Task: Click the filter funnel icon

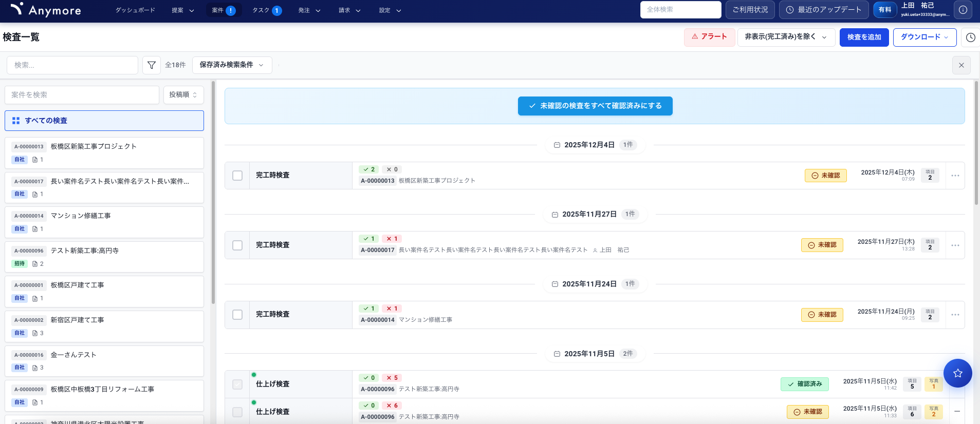Action: click(152, 65)
